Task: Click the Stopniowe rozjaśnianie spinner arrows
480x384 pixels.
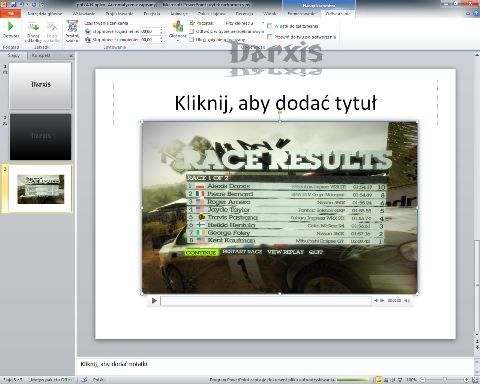Action: point(162,31)
